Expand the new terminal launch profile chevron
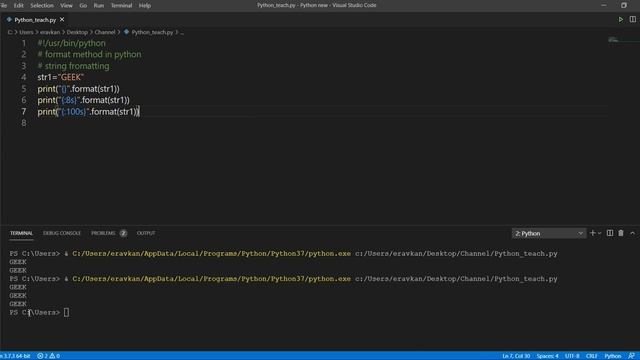Screen dimensions: 640x360 600,233
